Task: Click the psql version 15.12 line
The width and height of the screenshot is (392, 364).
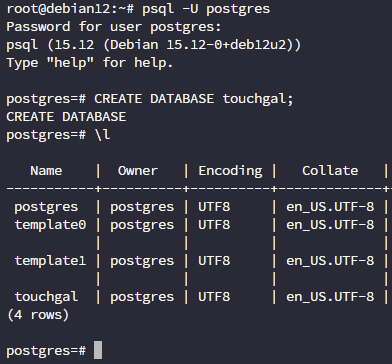Action: [x=154, y=45]
